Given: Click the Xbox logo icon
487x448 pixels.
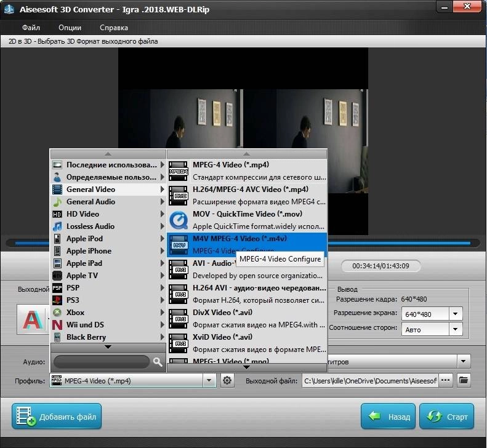Looking at the screenshot, I should 57,313.
